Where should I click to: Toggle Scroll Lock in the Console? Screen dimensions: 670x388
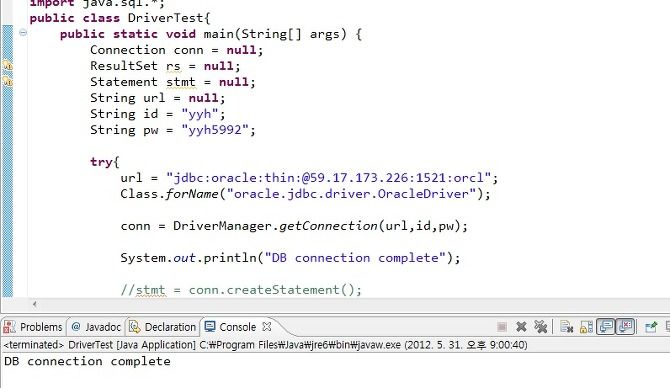coord(586,327)
